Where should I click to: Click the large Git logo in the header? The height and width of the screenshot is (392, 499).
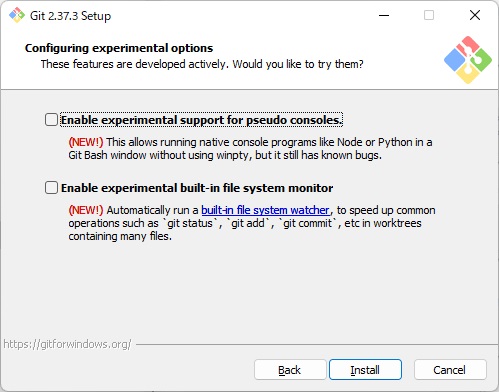468,60
